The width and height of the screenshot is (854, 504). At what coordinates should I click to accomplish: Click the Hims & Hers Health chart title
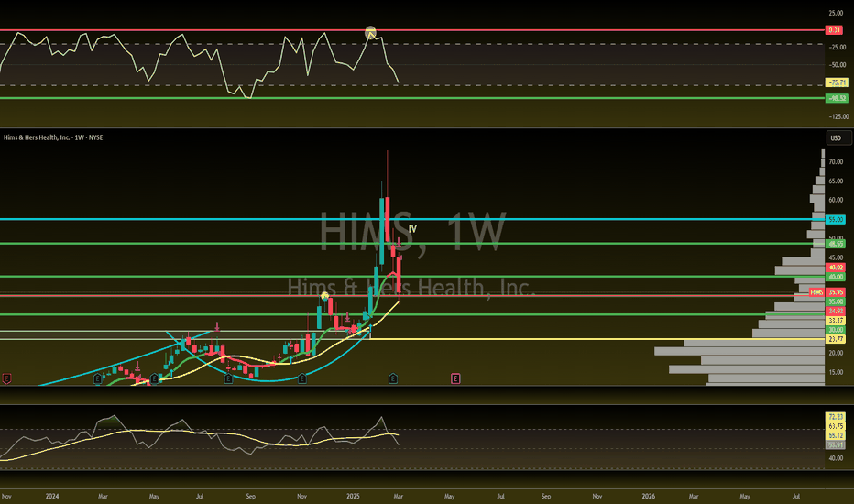coord(53,137)
